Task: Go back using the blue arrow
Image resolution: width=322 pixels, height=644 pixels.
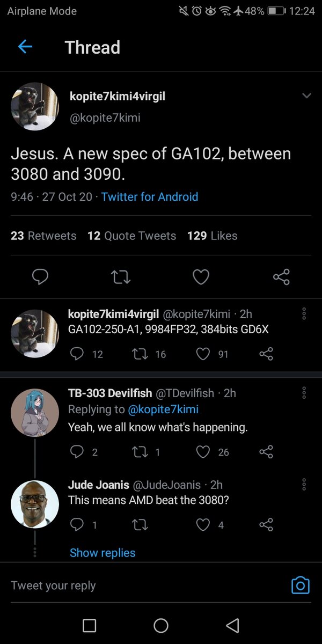Action: click(25, 47)
